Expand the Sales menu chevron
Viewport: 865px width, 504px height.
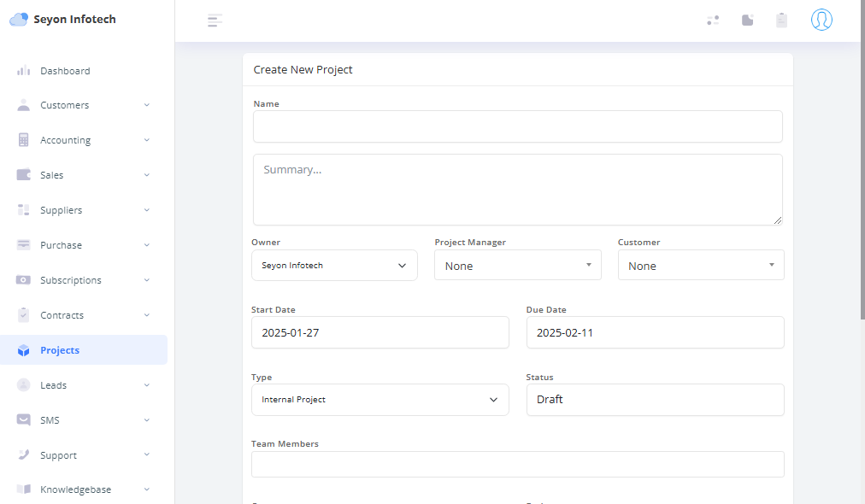147,175
